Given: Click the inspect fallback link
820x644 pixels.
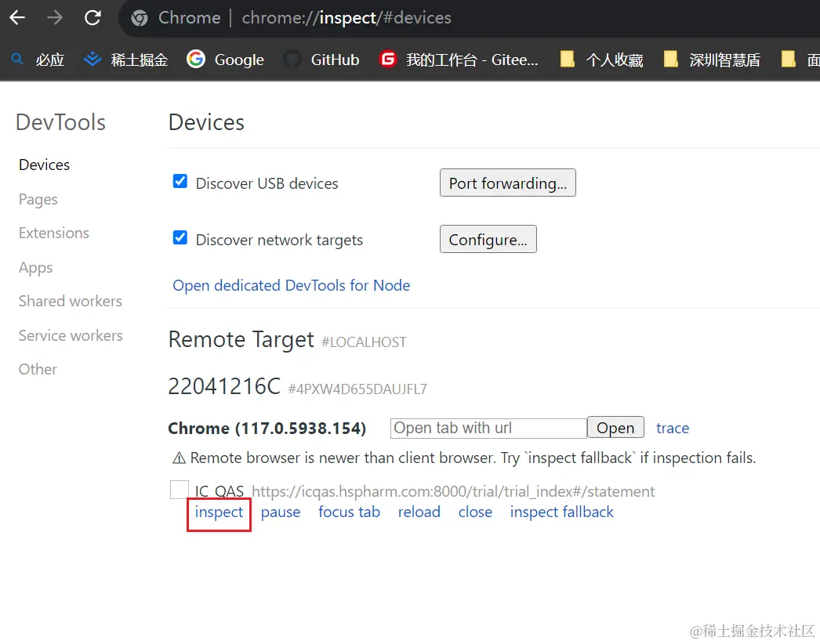Looking at the screenshot, I should 561,512.
